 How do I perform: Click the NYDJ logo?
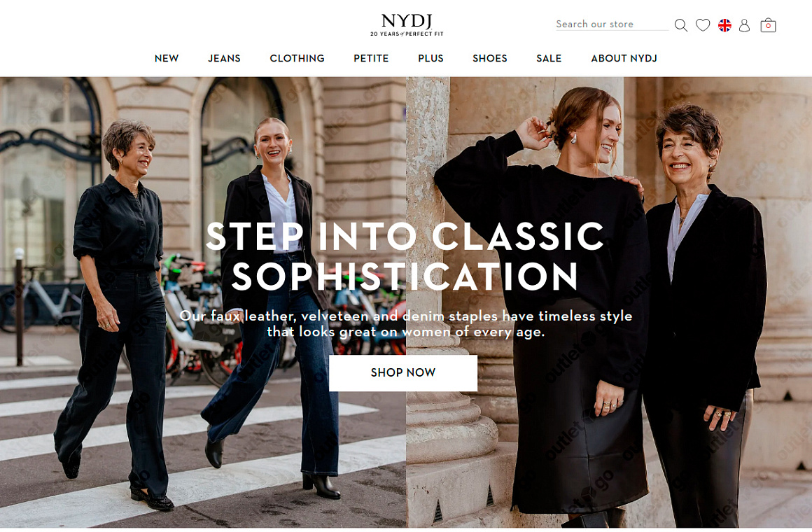tap(407, 25)
